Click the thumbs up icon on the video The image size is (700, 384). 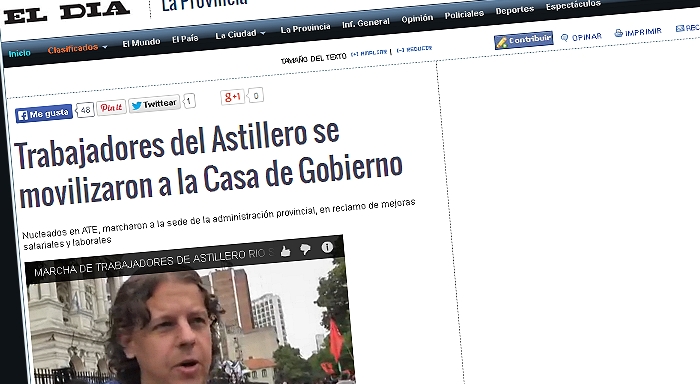[x=285, y=252]
